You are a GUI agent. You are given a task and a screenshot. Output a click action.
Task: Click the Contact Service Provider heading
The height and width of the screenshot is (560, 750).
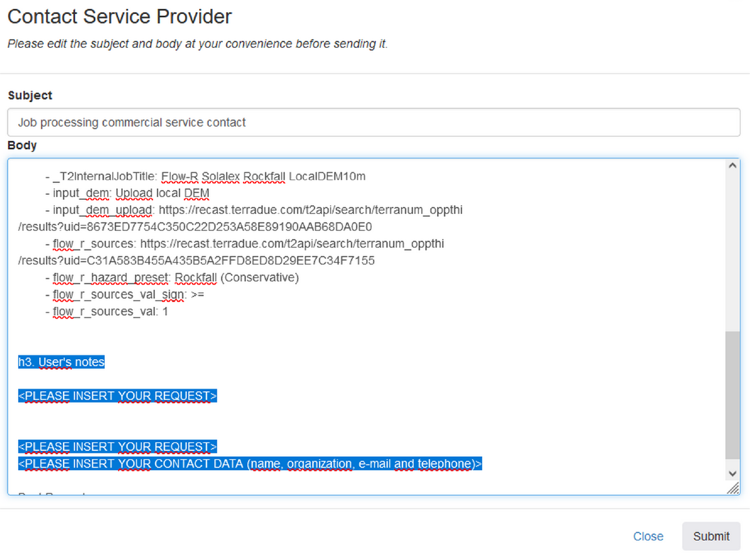(119, 16)
